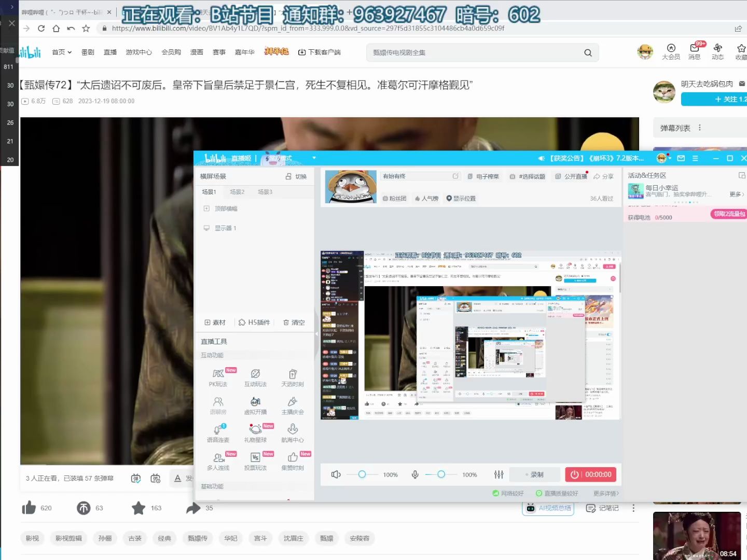Open 漫画 in Bilibili navigation
The image size is (747, 560).
click(x=197, y=52)
